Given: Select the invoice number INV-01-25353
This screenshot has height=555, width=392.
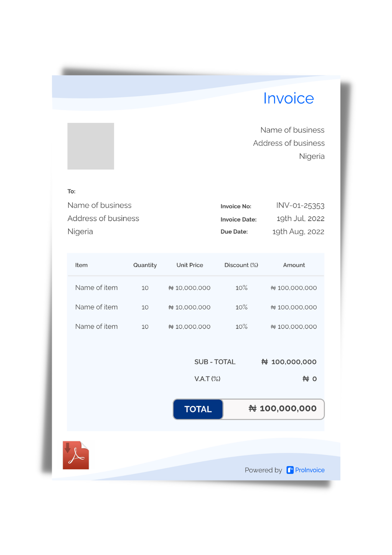Looking at the screenshot, I should (300, 206).
